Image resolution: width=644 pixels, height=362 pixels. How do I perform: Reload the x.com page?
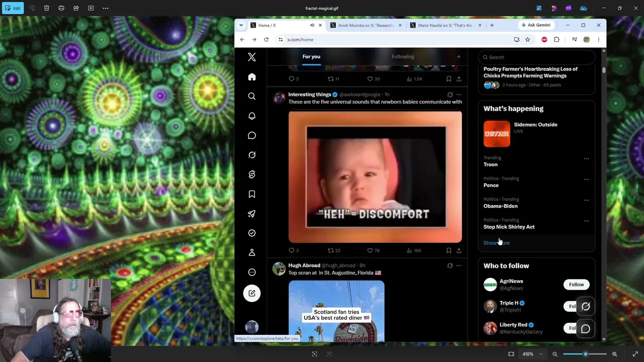[266, 40]
